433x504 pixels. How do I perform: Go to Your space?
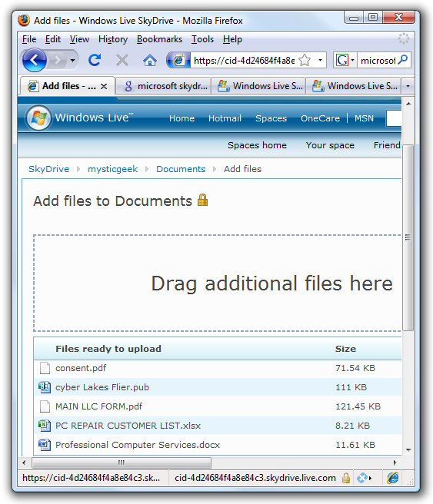(x=330, y=145)
